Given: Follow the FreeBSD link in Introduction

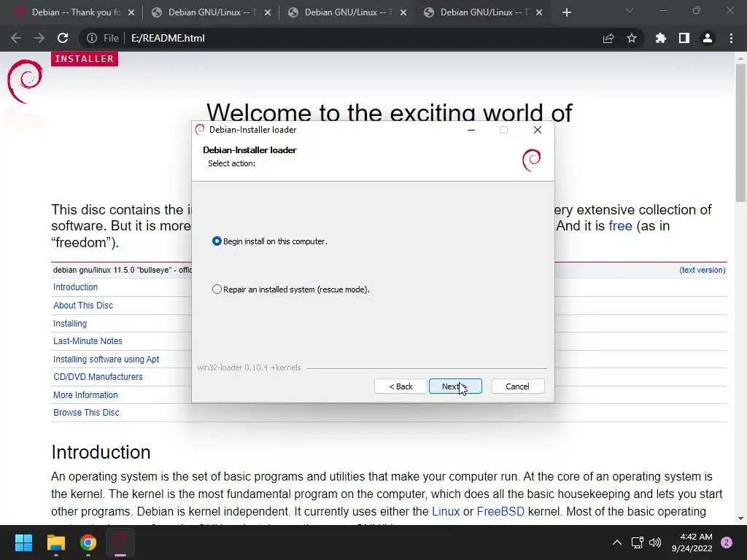Looking at the screenshot, I should coord(500,511).
